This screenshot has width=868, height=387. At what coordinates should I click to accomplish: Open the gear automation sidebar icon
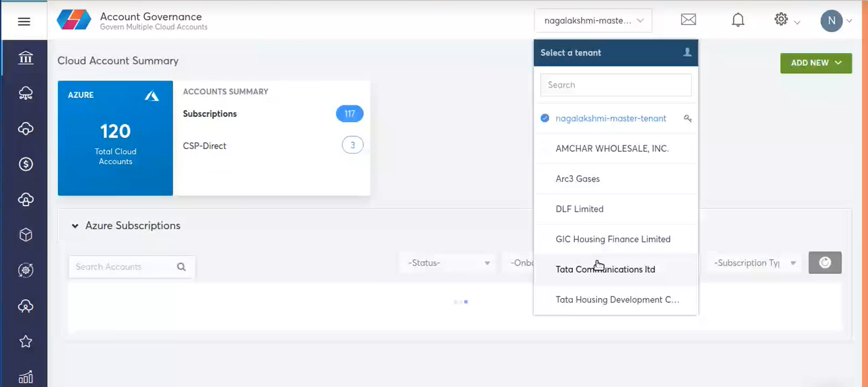tap(25, 270)
